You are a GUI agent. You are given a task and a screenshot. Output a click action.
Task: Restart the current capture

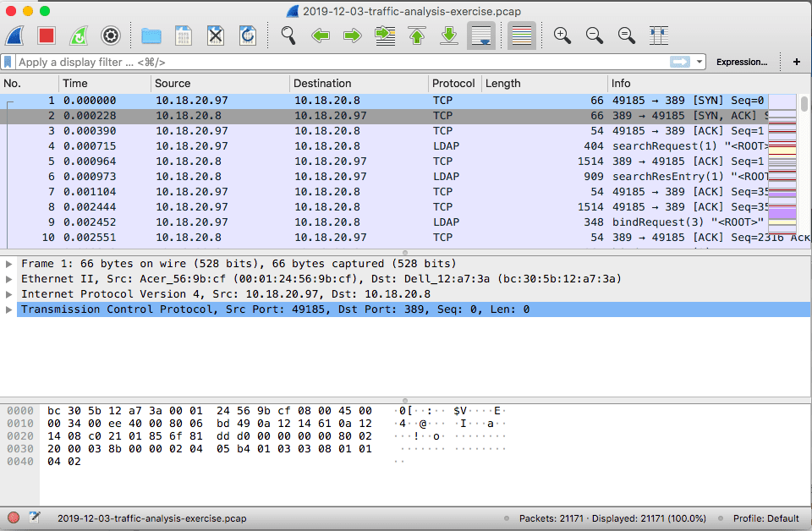click(x=79, y=36)
